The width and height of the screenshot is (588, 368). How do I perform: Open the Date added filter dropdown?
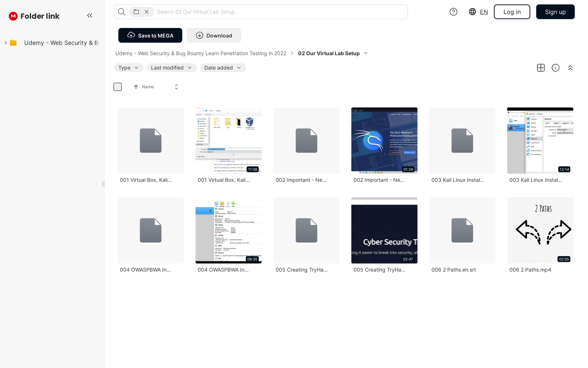click(223, 68)
